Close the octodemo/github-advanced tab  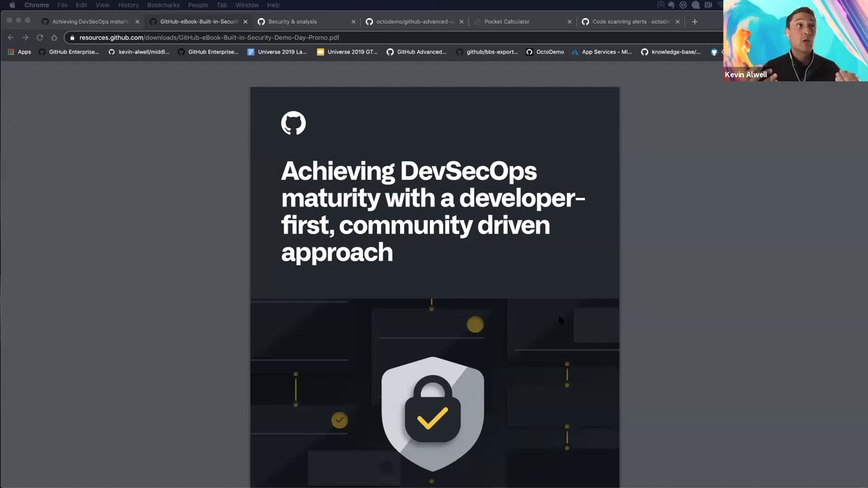pos(462,22)
